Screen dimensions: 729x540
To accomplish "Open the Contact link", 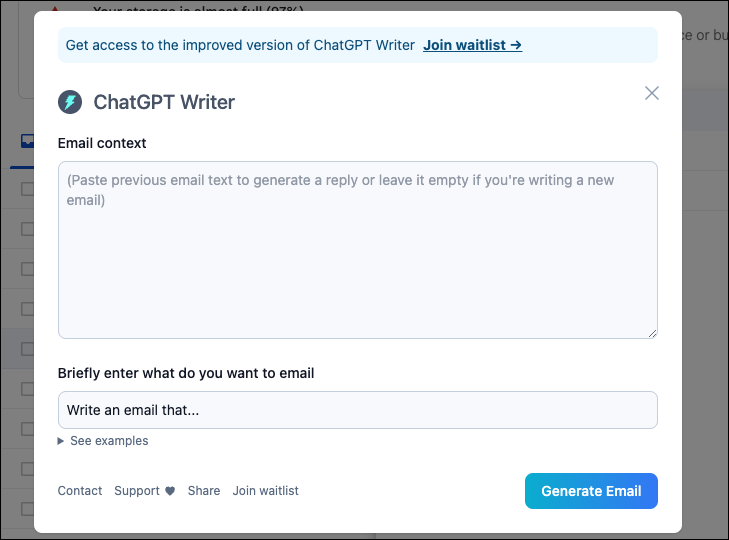I will pyautogui.click(x=80, y=491).
